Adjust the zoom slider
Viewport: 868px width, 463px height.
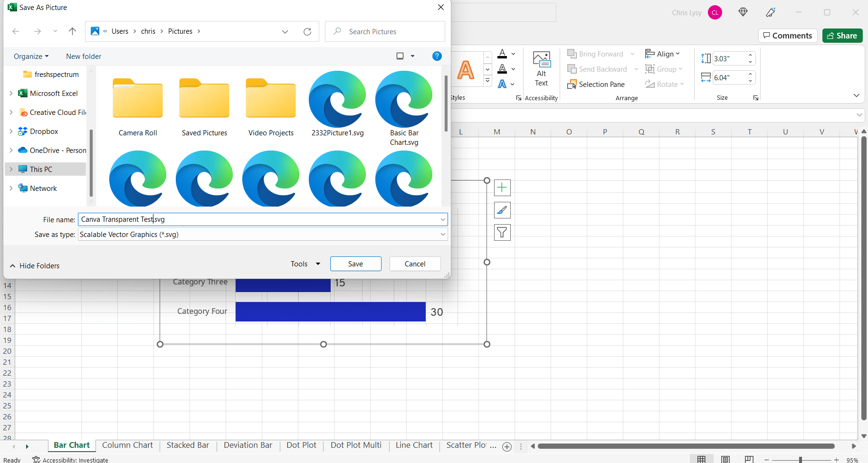point(801,460)
